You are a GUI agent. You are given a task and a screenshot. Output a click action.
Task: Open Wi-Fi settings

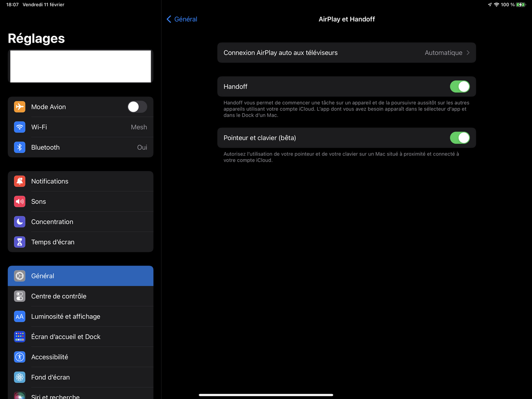pos(81,127)
